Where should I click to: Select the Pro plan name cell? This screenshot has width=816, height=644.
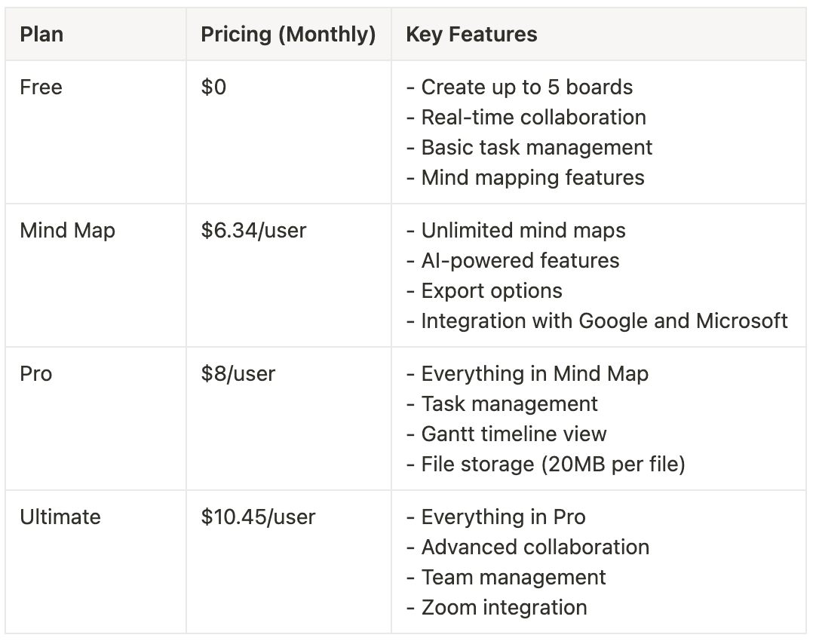point(96,419)
